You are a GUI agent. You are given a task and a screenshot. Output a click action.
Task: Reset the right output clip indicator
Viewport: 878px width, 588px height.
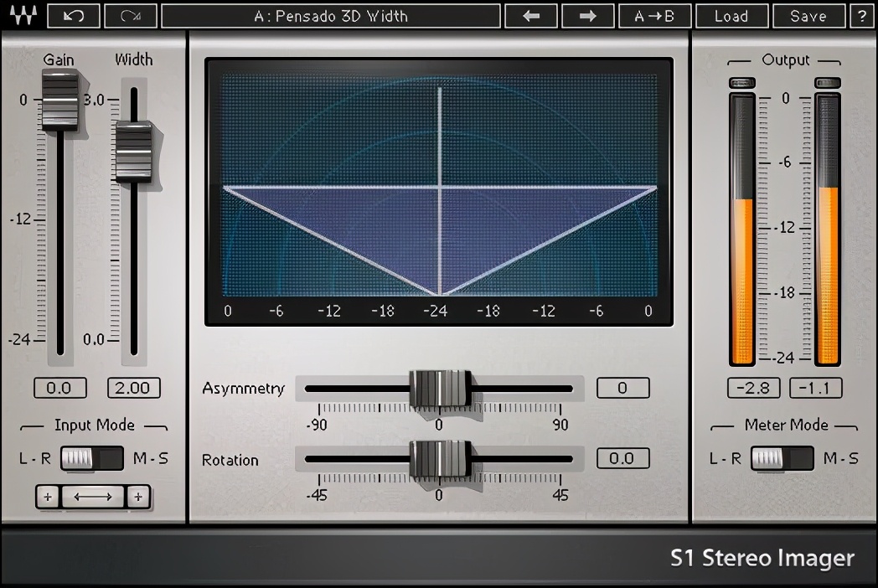[828, 83]
